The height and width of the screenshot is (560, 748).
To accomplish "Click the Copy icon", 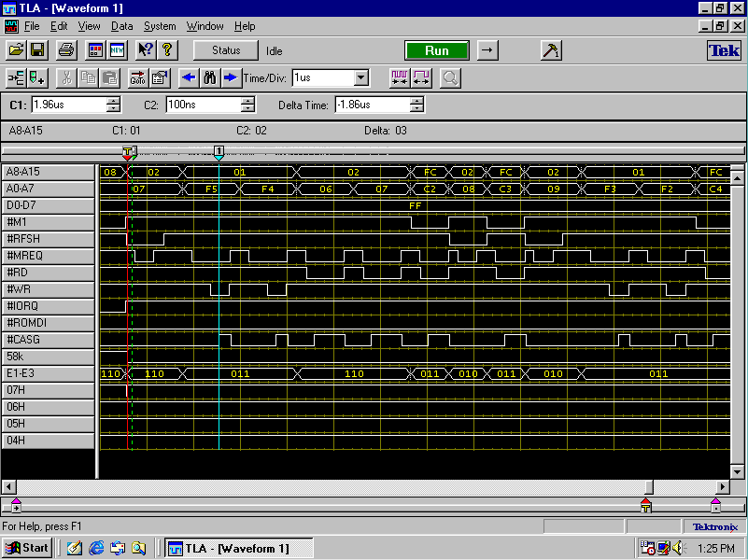I will (89, 77).
